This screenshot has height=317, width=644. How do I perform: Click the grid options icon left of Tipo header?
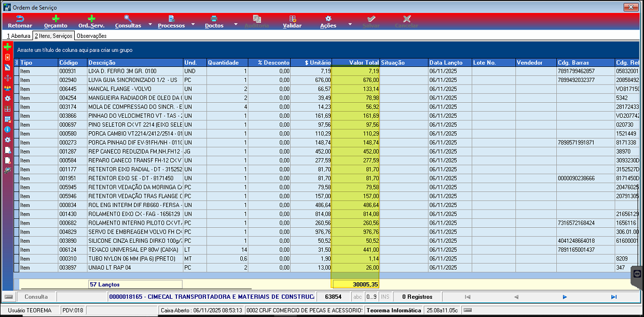coord(16,62)
